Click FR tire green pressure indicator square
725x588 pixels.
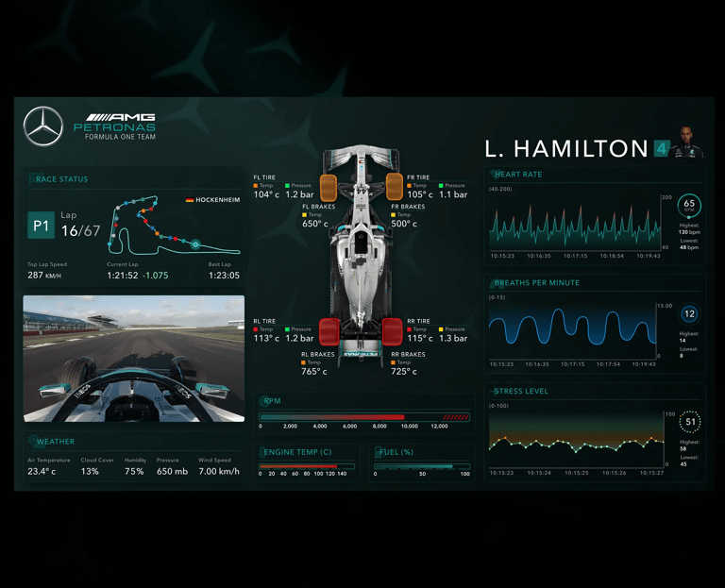coord(441,186)
